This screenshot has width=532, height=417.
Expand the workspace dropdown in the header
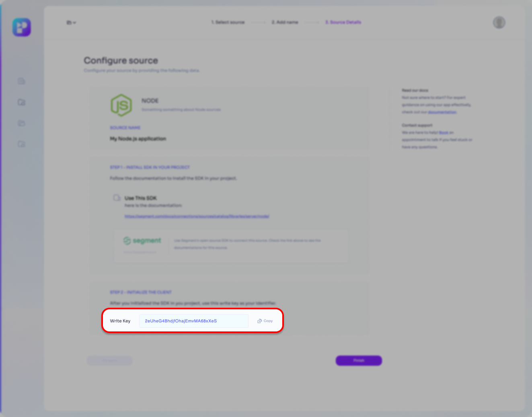[x=71, y=23]
